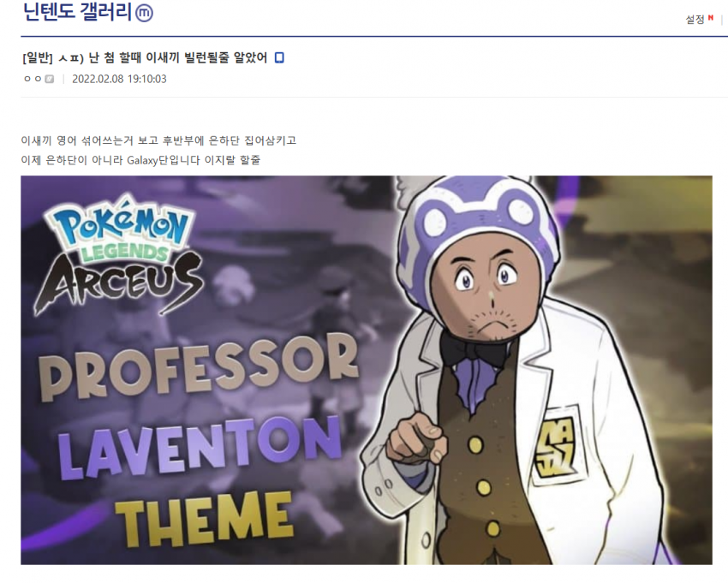
Task: Click the yellow Galaxy Team emblem on coat
Action: point(555,444)
